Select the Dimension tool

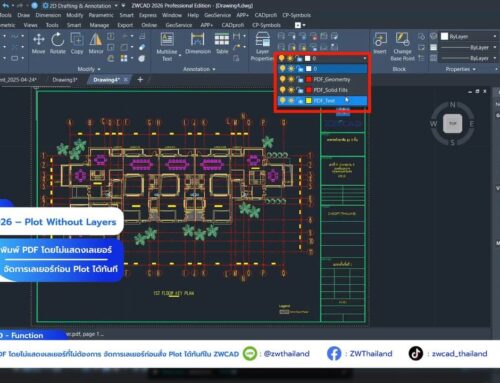[x=198, y=44]
